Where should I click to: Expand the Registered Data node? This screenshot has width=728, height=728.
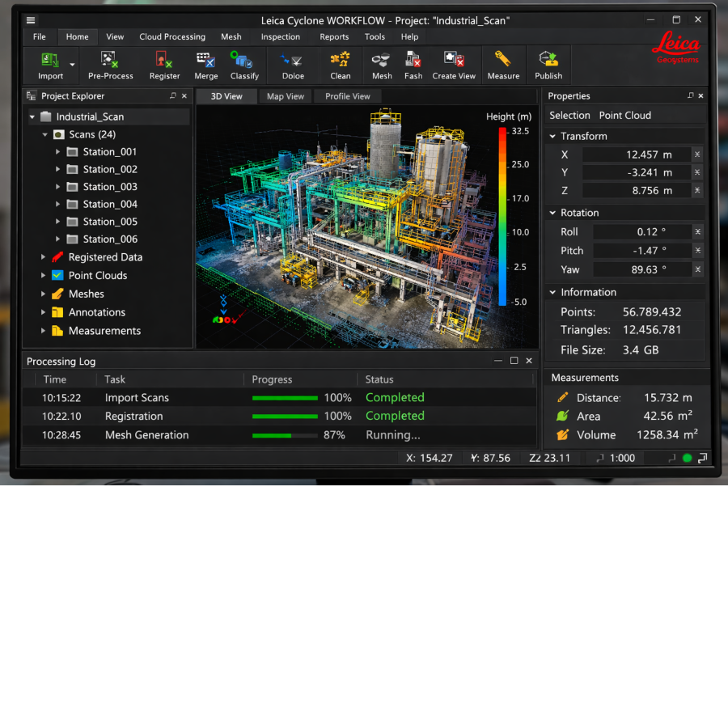click(43, 256)
